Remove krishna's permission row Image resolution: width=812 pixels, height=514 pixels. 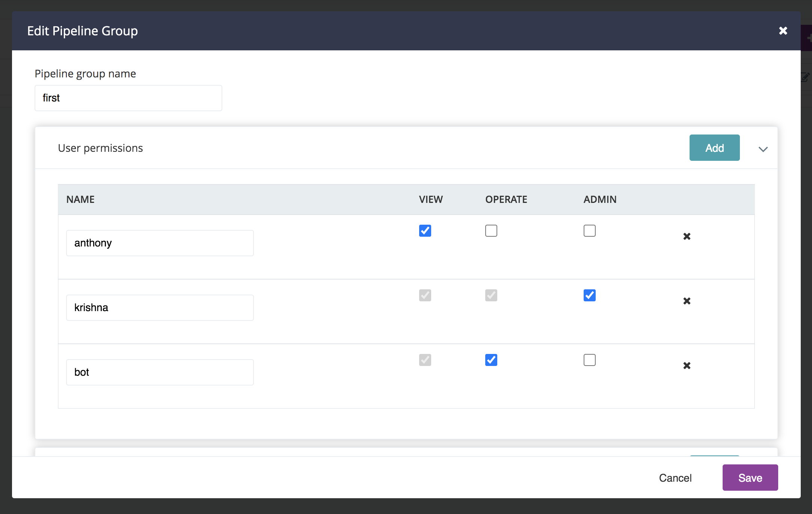point(687,301)
